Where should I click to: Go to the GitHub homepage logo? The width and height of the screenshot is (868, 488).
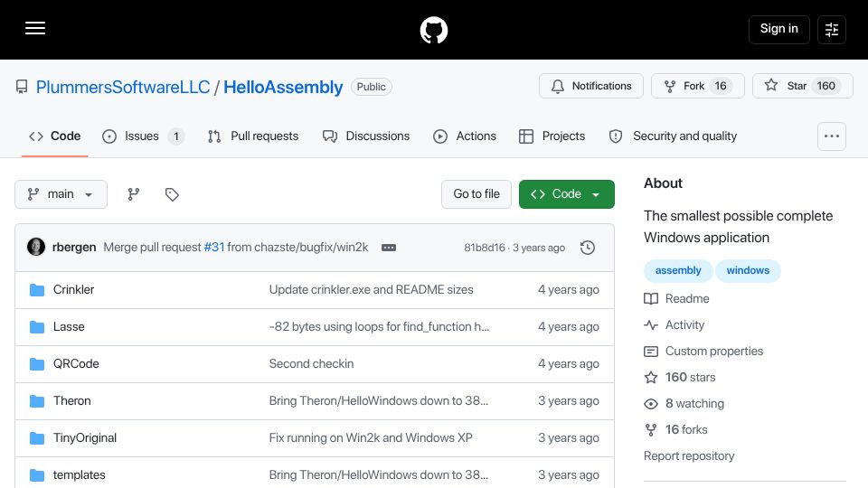(x=433, y=30)
